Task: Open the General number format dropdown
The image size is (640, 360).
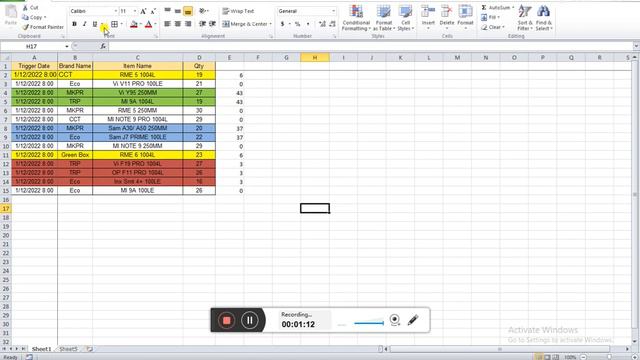Action: [333, 11]
